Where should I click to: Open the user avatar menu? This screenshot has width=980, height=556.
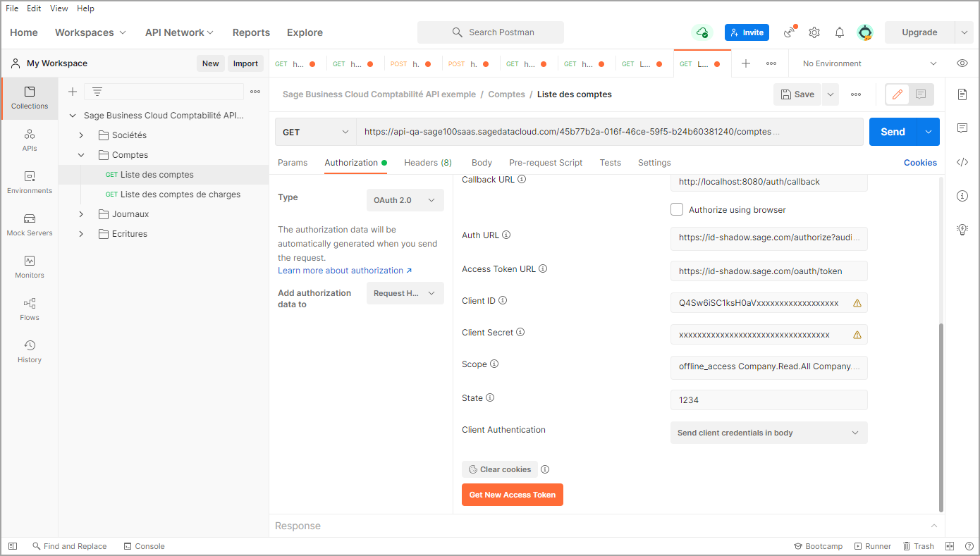(x=865, y=32)
